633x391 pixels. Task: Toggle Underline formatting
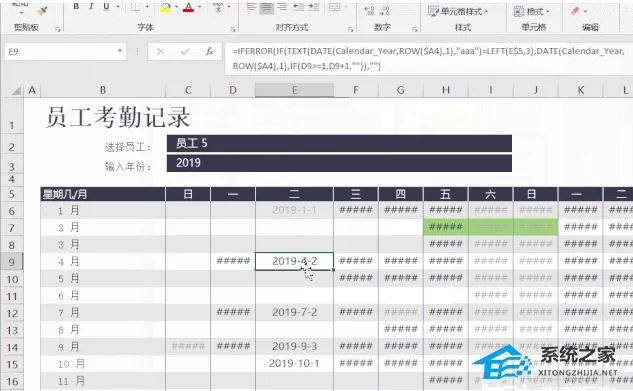coord(106,6)
